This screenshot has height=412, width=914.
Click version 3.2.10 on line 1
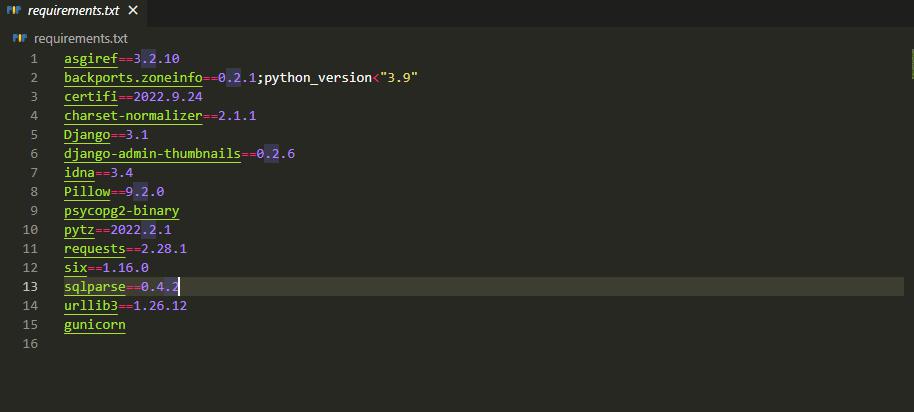[156, 59]
